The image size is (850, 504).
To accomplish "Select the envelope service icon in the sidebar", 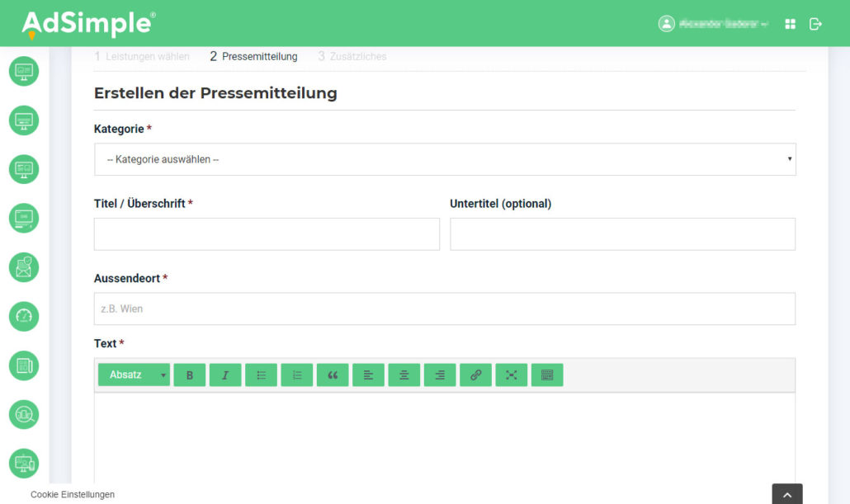I will (x=23, y=267).
